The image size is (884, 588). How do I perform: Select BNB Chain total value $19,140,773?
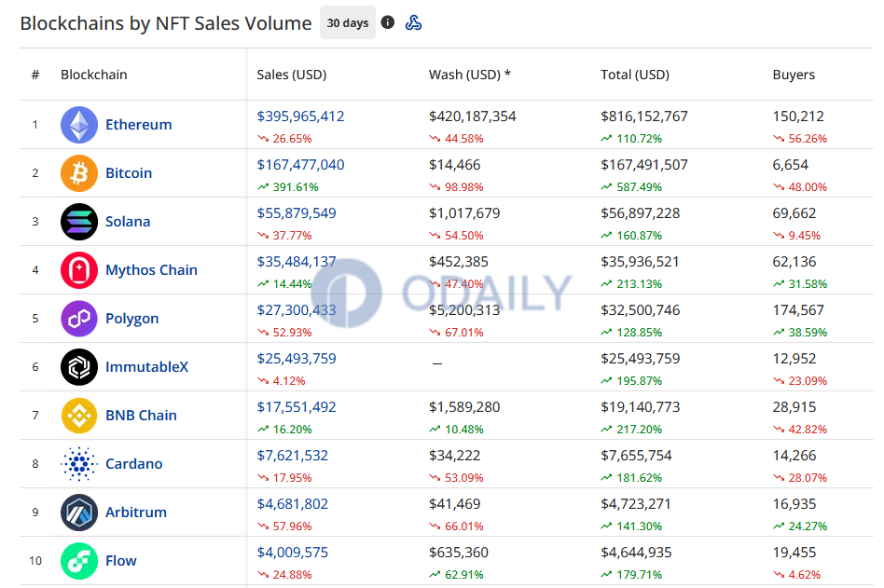click(641, 406)
